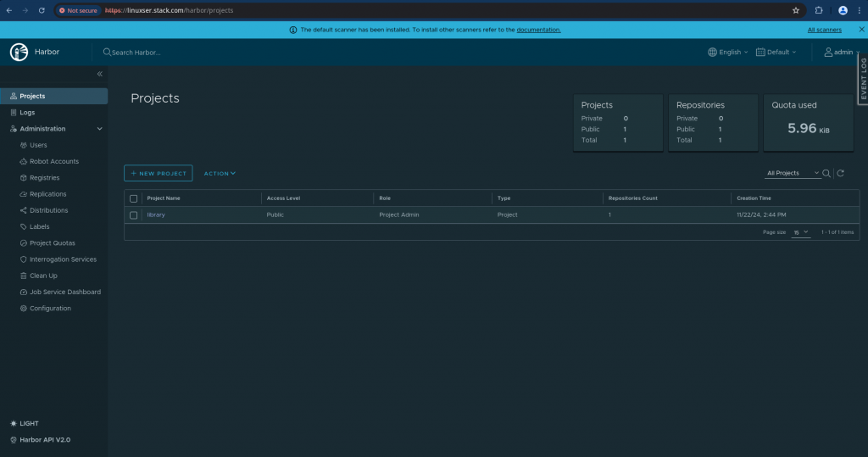Open the Default calendar dropdown
Viewport: 868px width, 457px height.
(x=776, y=52)
